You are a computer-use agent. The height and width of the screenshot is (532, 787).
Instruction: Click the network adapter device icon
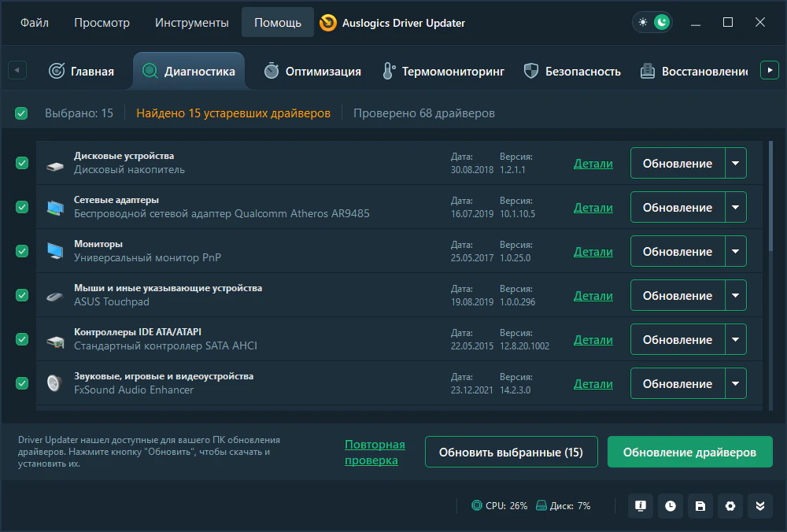tap(55, 207)
